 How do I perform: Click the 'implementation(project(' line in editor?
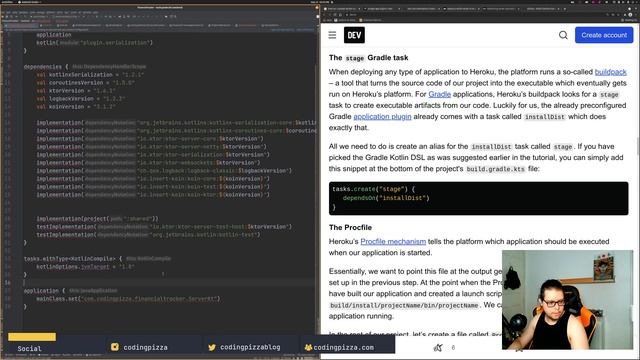[97, 219]
